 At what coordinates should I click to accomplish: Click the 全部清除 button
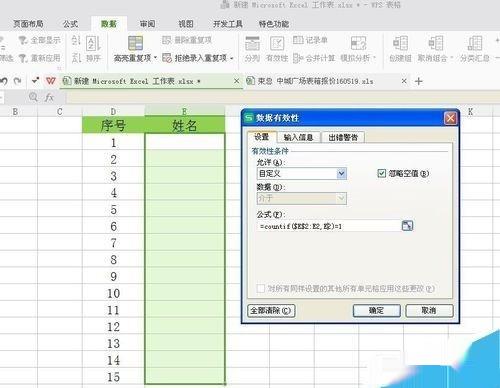pos(271,311)
